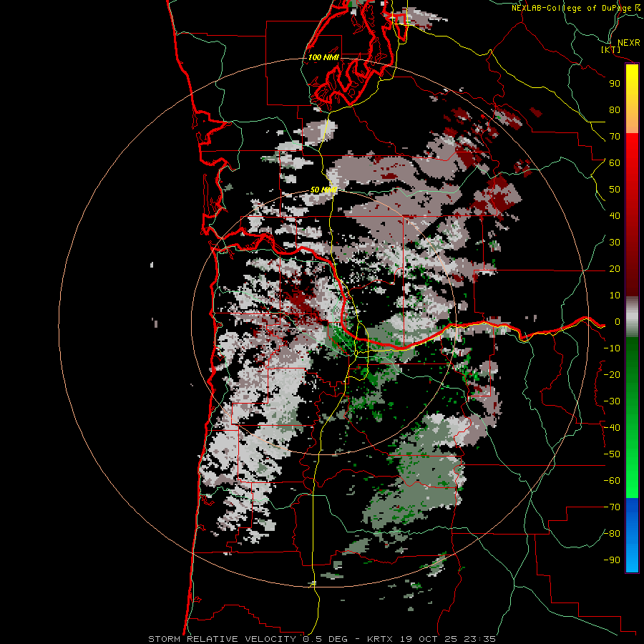Select the 80 value on the velocity scale

click(615, 109)
